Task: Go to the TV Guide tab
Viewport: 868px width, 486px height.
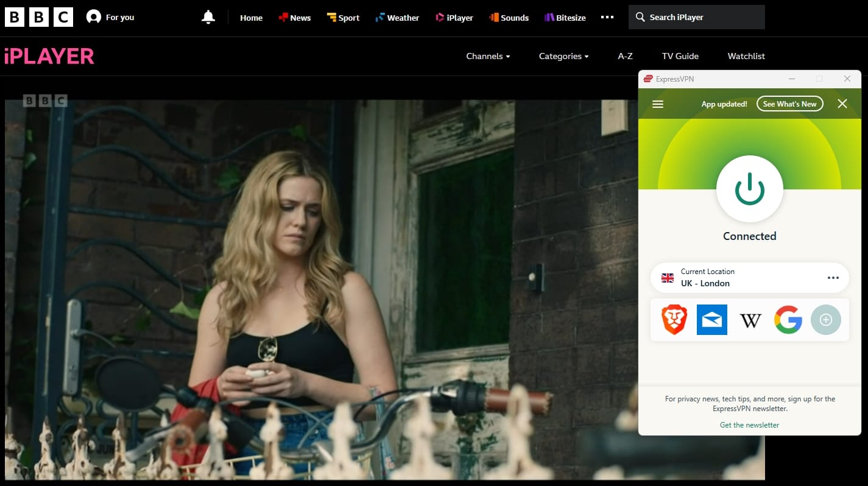Action: [680, 56]
